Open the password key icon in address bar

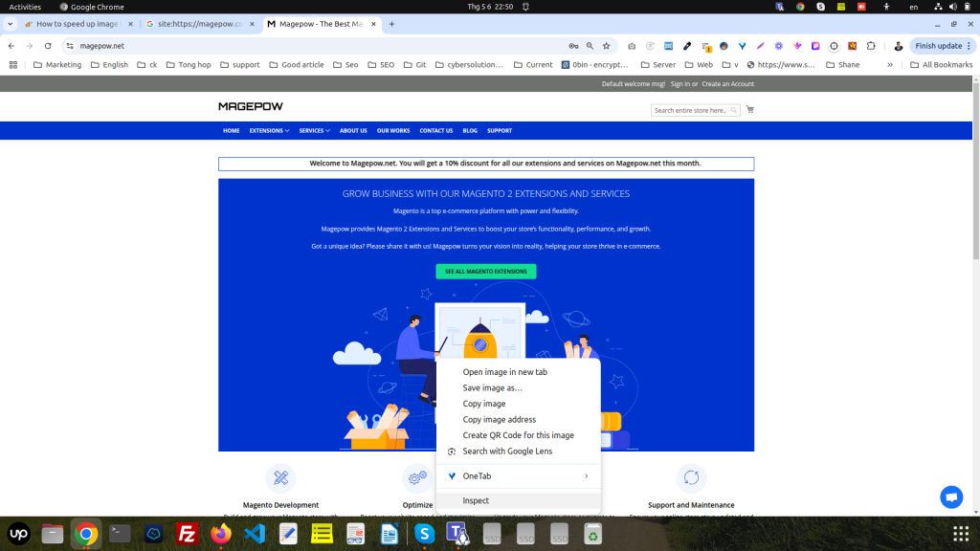coord(573,46)
